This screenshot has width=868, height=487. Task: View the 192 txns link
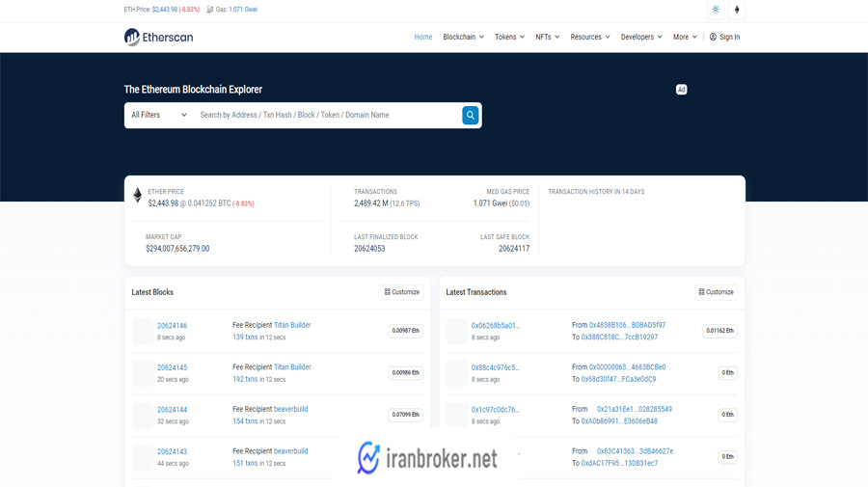pos(245,379)
